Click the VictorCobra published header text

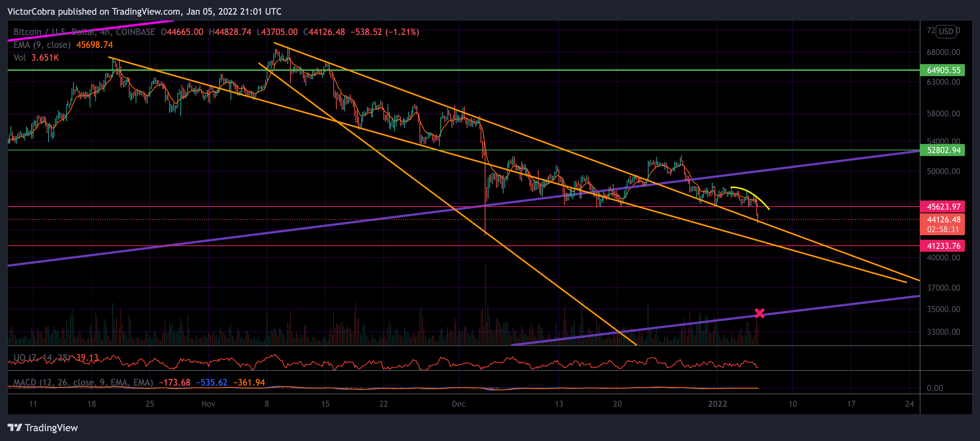click(x=145, y=11)
